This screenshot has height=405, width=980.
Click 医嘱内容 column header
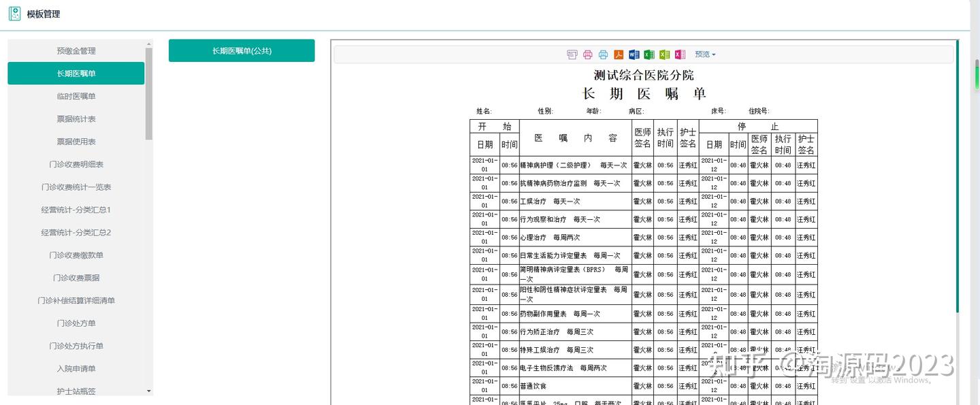pyautogui.click(x=576, y=138)
